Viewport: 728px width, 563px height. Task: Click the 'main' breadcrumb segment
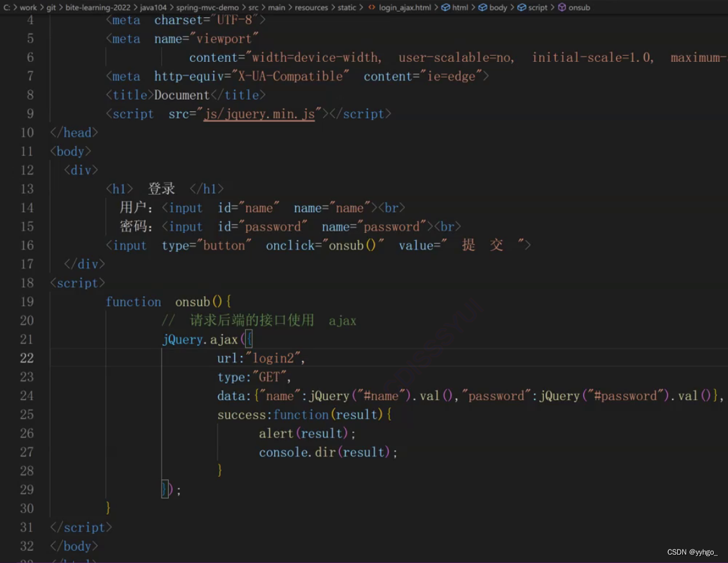(x=276, y=8)
